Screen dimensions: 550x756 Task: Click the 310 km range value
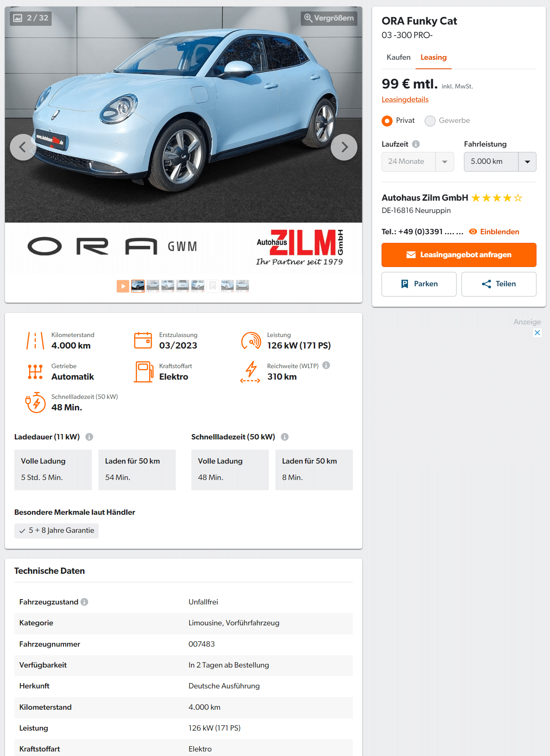pos(282,377)
